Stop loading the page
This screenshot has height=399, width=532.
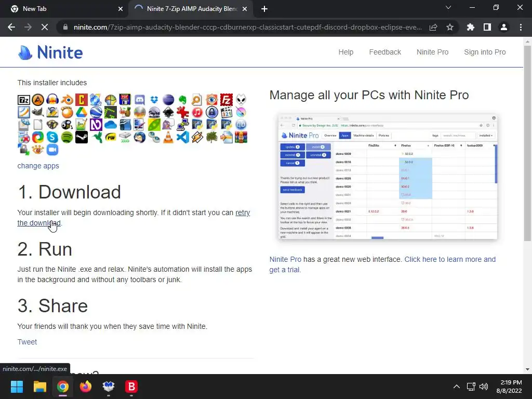(45, 27)
